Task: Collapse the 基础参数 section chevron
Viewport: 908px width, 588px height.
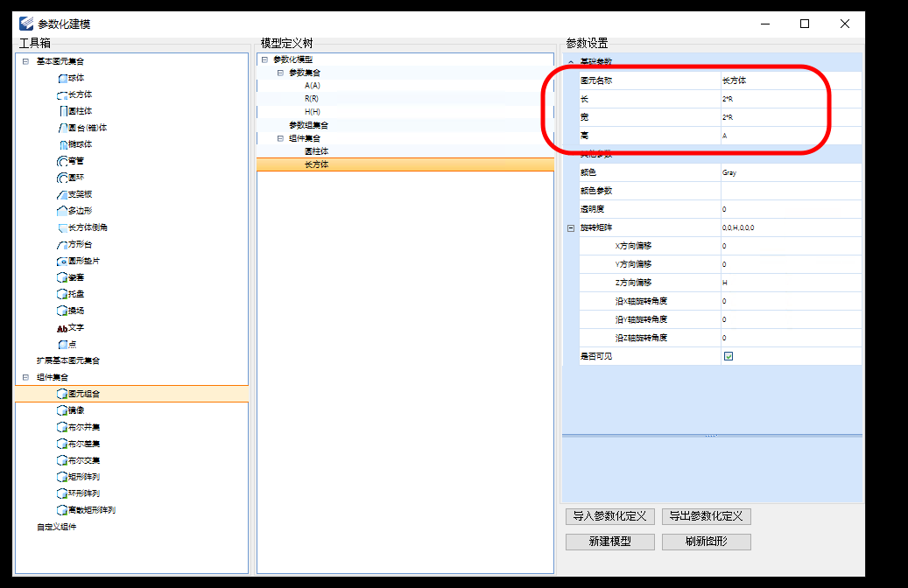Action: point(571,62)
